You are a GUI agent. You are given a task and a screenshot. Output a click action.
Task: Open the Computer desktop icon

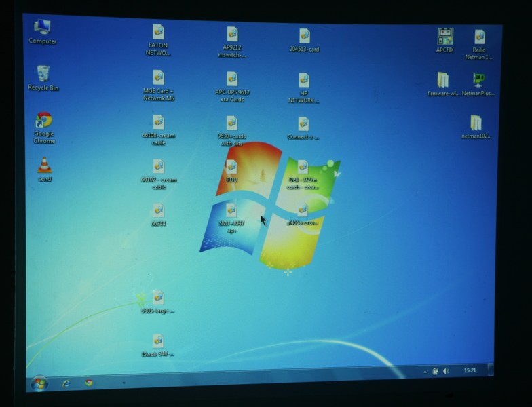[x=42, y=32]
